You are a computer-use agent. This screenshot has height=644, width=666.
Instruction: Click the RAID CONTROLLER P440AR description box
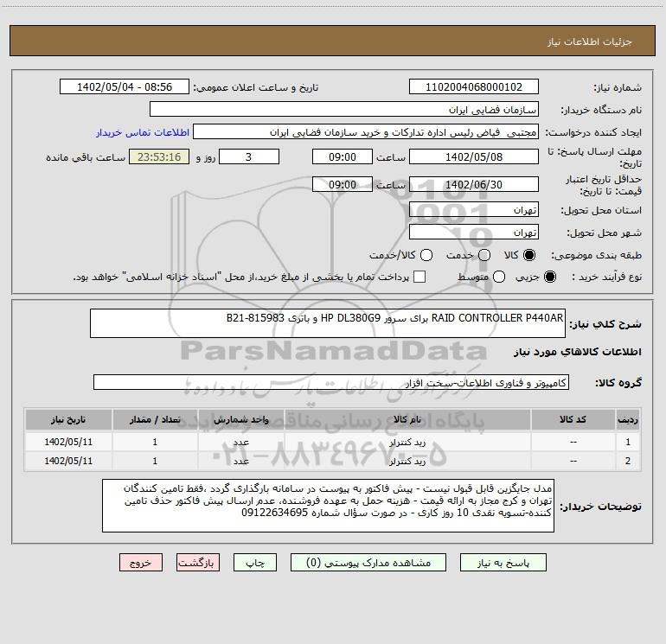[x=328, y=323]
